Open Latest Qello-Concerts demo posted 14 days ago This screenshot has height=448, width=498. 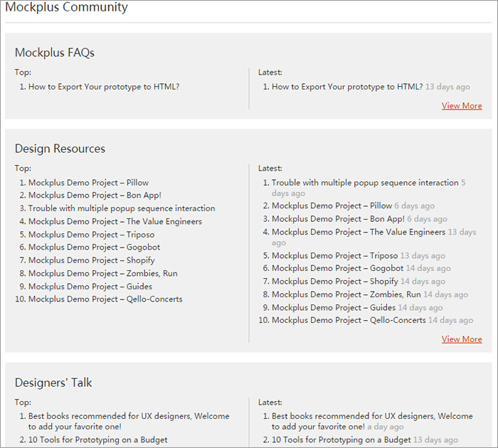click(349, 320)
